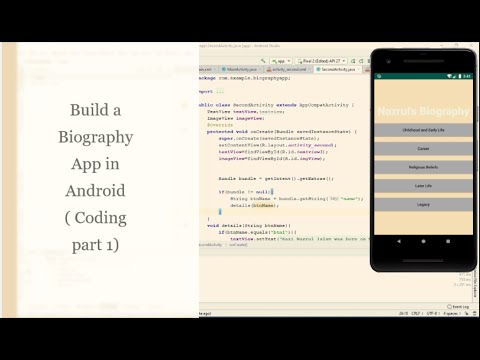This screenshot has width=480, height=360.
Task: Click the onCreate breadcrumb below editor
Action: click(x=238, y=245)
